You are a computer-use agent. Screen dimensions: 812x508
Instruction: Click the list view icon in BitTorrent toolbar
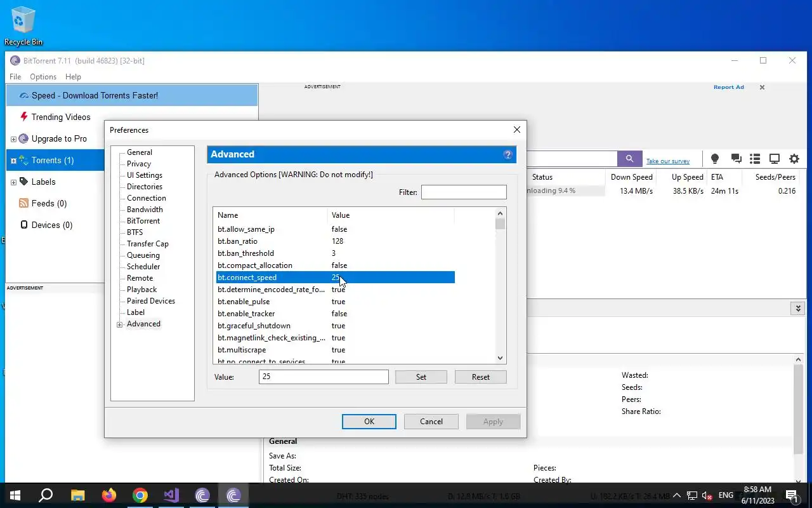755,159
